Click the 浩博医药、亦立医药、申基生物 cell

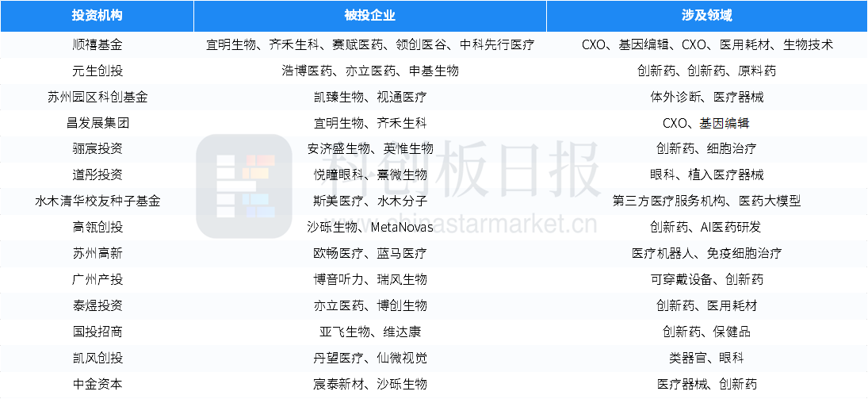pyautogui.click(x=369, y=71)
